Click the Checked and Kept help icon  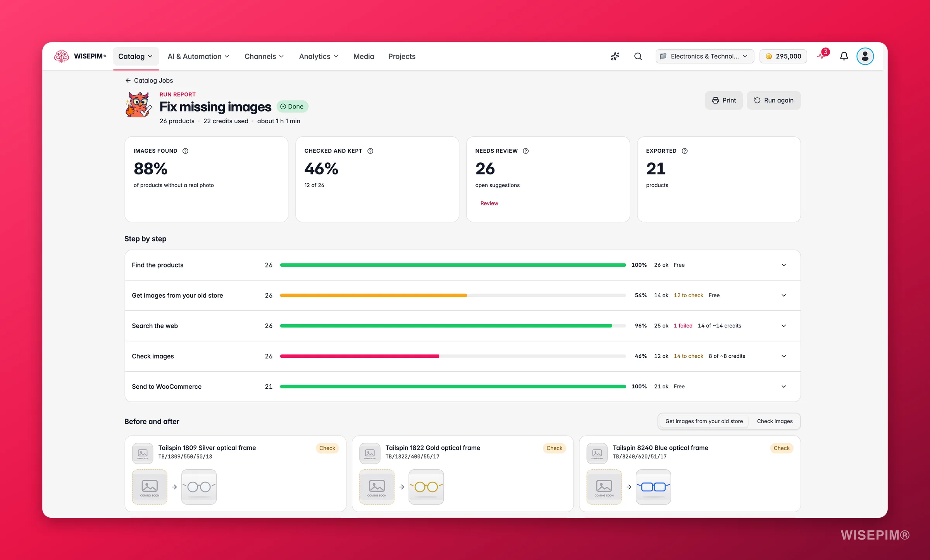(370, 151)
